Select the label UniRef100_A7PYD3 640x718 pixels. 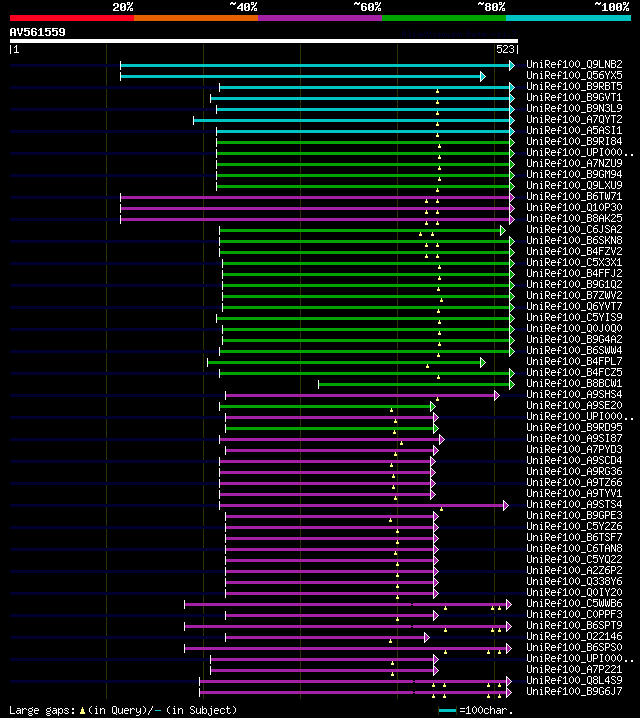click(574, 449)
